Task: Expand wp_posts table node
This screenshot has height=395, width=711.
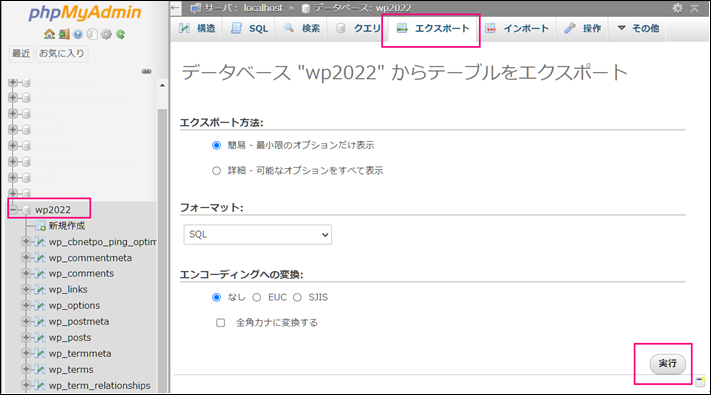Action: (26, 337)
